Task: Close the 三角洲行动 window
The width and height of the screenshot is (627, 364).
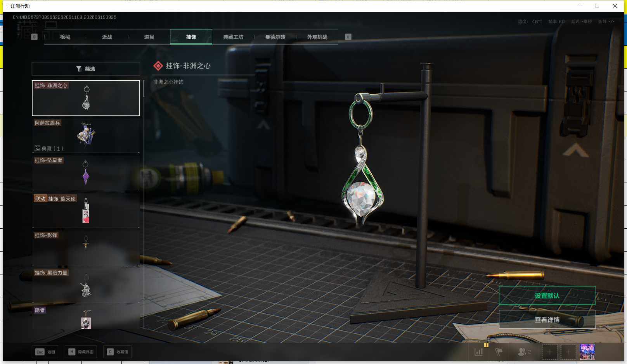Action: click(615, 6)
